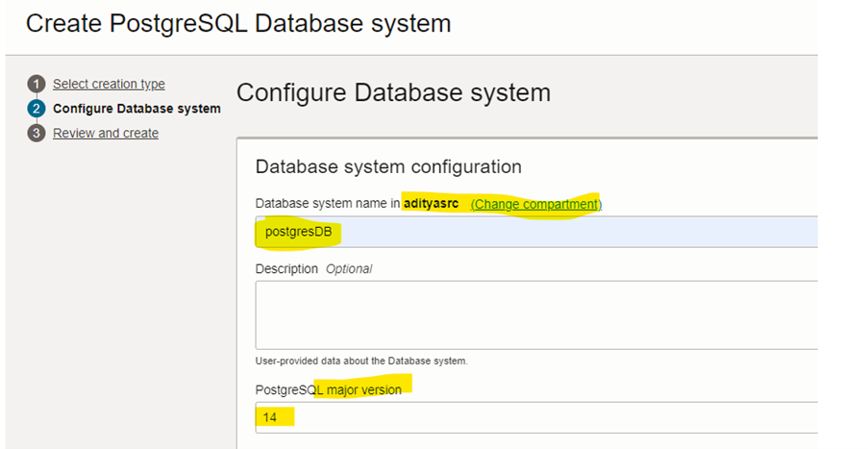Click the step 3 numbered circle
868x449 pixels.
point(37,134)
